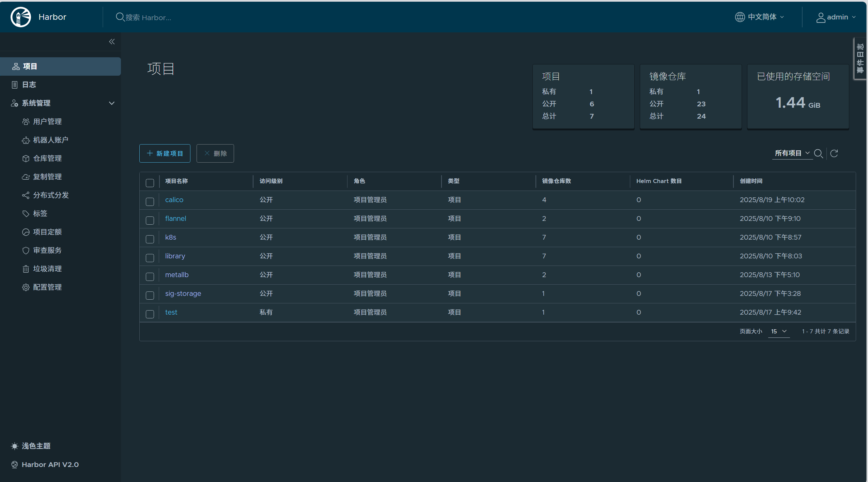Click the globe language icon
This screenshot has height=482, width=868.
coord(740,17)
